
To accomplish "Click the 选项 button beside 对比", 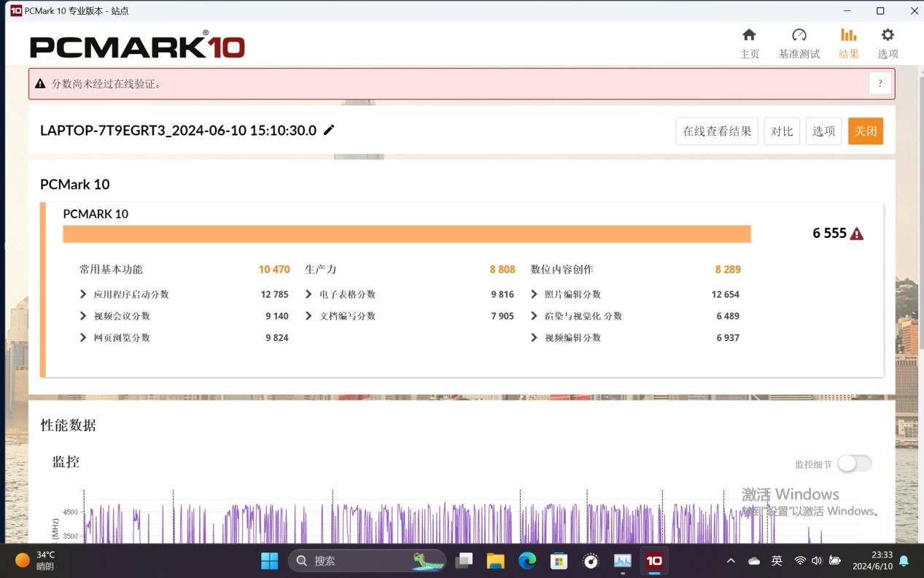I will point(824,131).
